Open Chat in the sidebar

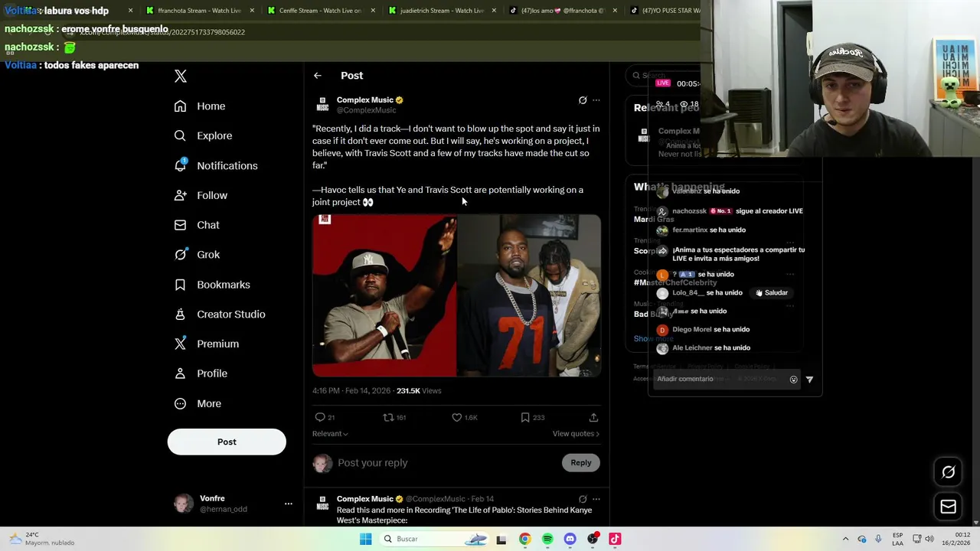tap(197, 225)
